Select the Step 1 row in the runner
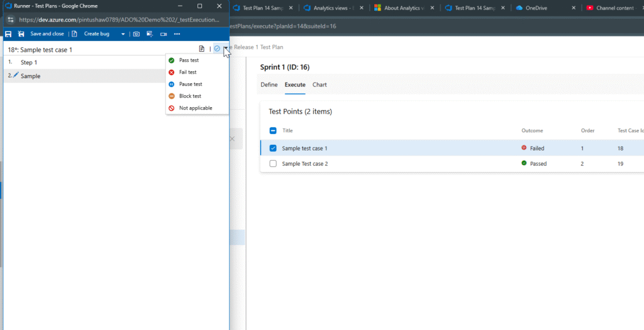Viewport: 644px width, 330px height. (x=63, y=62)
